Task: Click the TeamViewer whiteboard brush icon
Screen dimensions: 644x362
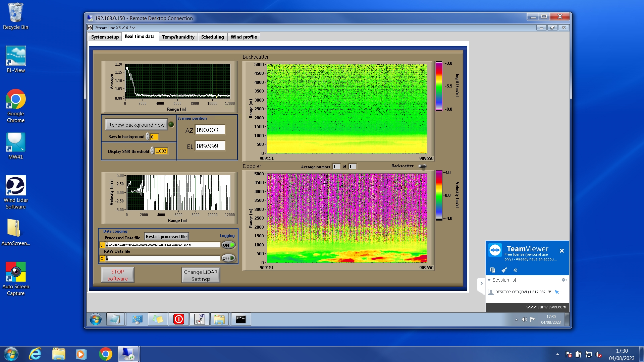Action: (504, 270)
